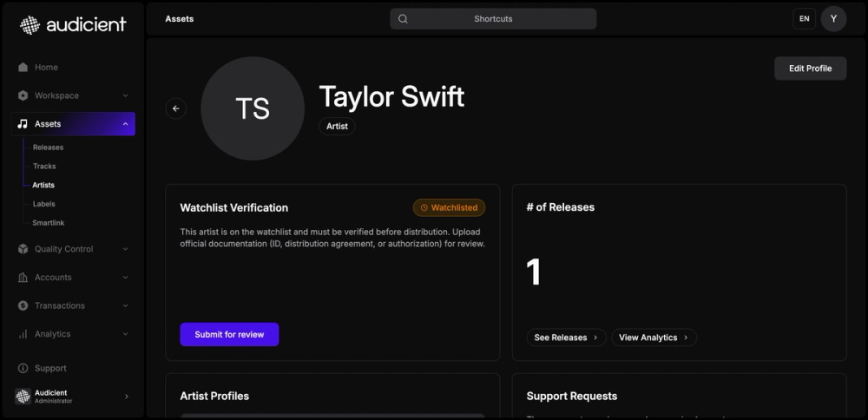Click the Analytics label in sidebar
The width and height of the screenshot is (868, 420).
point(53,334)
